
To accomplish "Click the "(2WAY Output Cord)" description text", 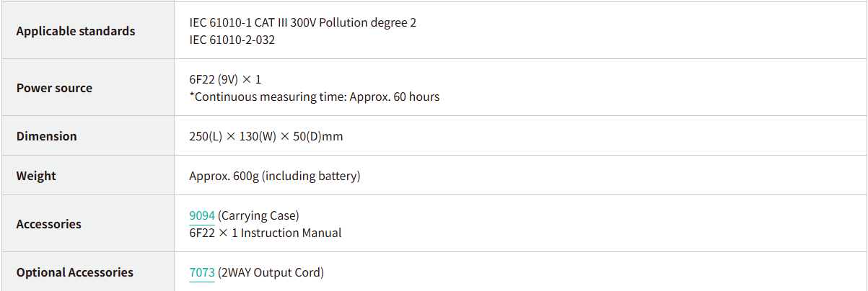I will [x=271, y=272].
